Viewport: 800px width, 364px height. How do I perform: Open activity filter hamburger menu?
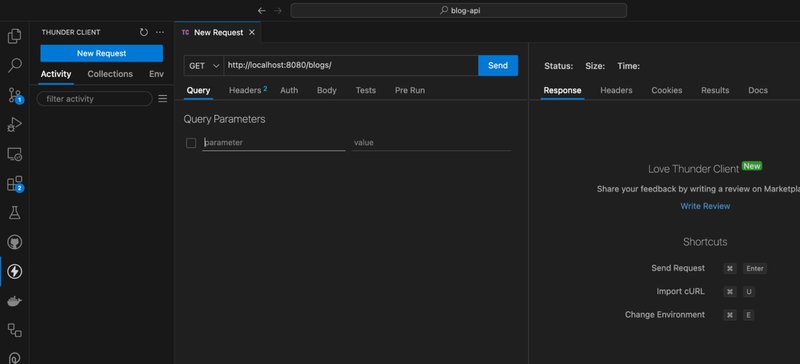[x=163, y=99]
